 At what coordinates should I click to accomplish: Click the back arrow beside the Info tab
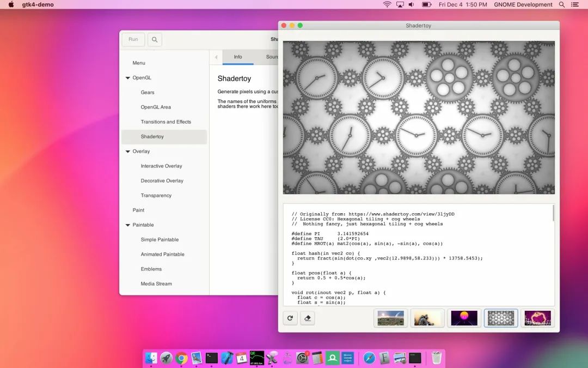216,57
